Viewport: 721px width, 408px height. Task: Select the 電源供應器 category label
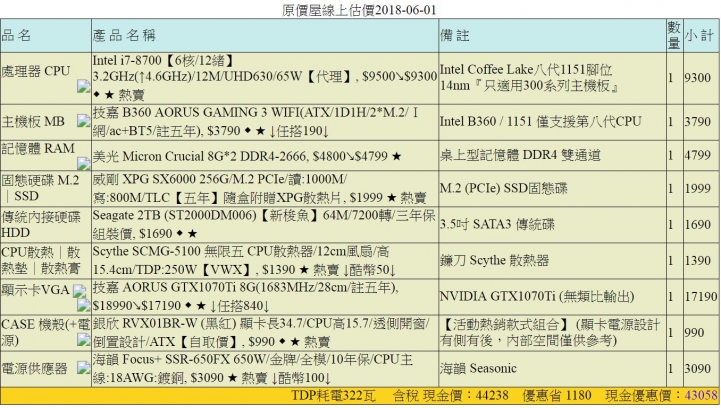coord(34,368)
